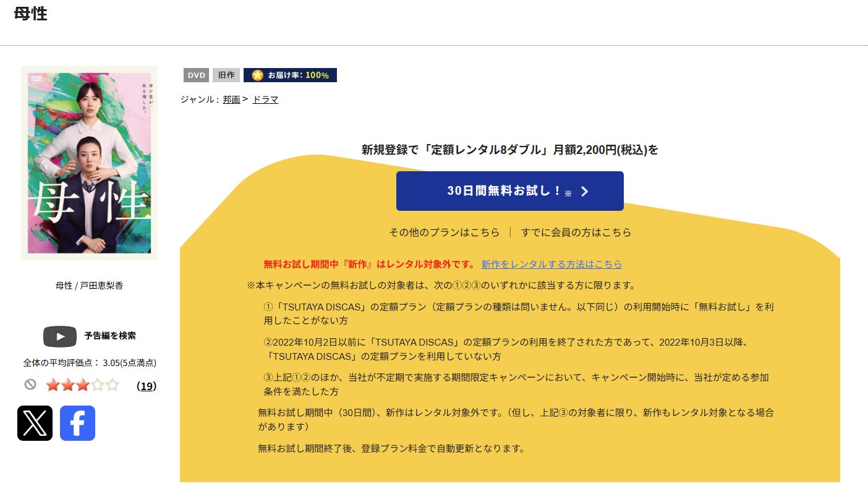The height and width of the screenshot is (502, 868).
Task: Click the condition ① TSUTAYA DISCAS text
Action: (x=519, y=313)
